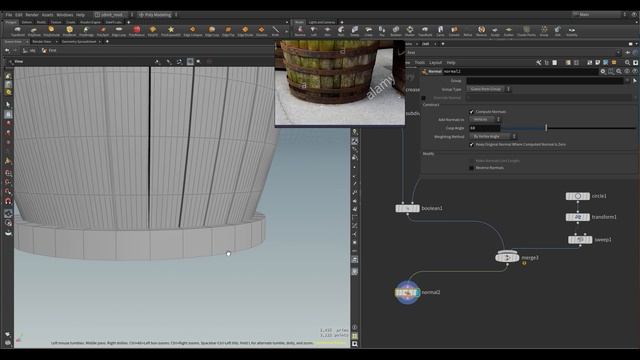
Task: Select the star-shaped PolyExpand2D tool
Action: coord(171,31)
